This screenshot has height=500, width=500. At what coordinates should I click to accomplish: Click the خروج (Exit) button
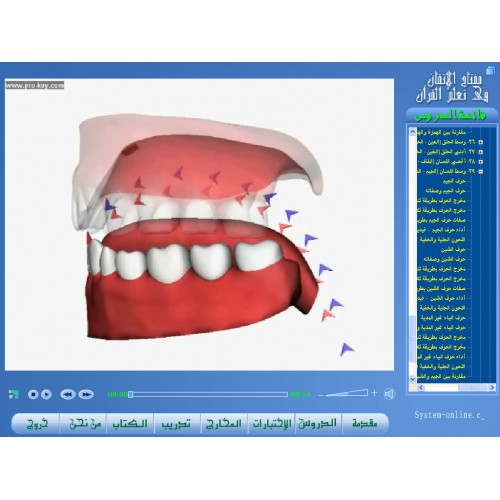pyautogui.click(x=37, y=423)
